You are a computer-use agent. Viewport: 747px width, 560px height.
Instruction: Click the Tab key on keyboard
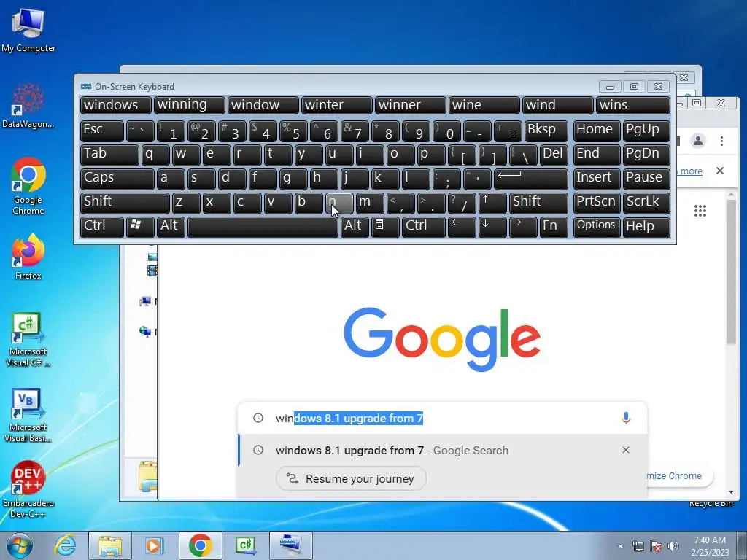[x=109, y=155]
